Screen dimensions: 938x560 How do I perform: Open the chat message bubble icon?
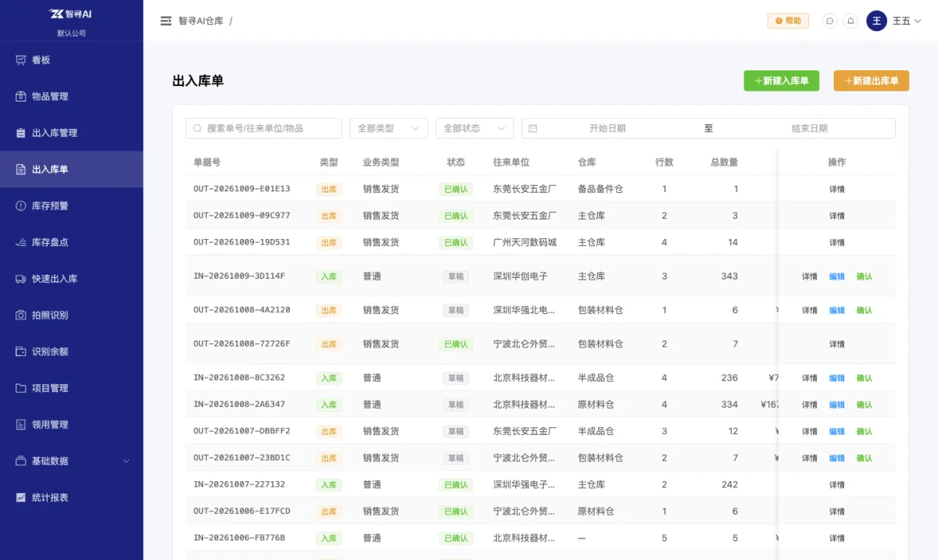830,21
